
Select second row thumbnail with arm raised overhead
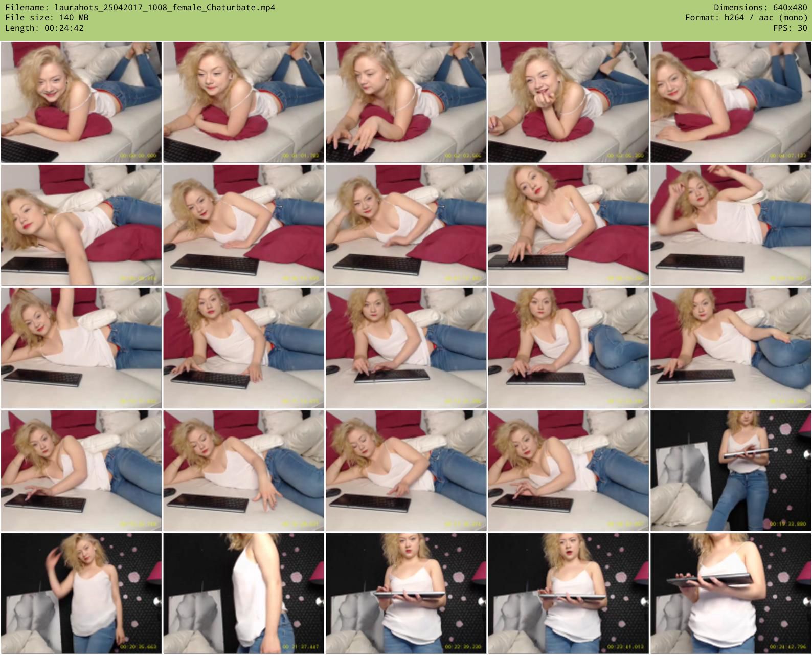[730, 225]
